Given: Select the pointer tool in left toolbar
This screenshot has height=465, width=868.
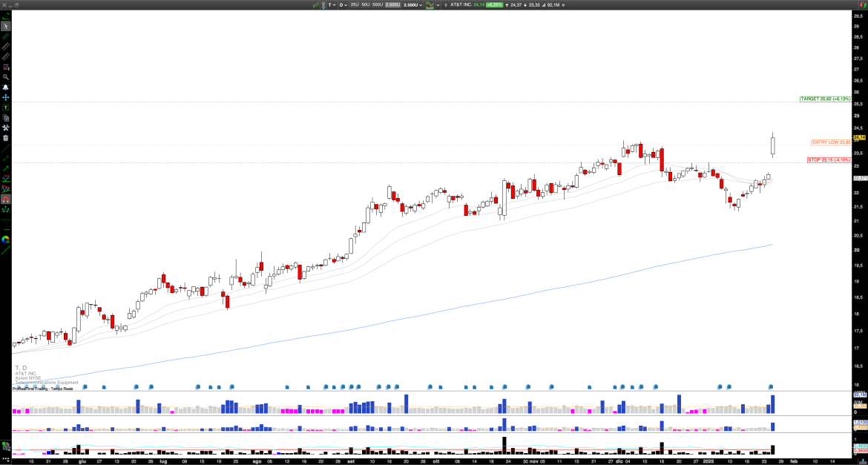Looking at the screenshot, I should click(x=5, y=24).
